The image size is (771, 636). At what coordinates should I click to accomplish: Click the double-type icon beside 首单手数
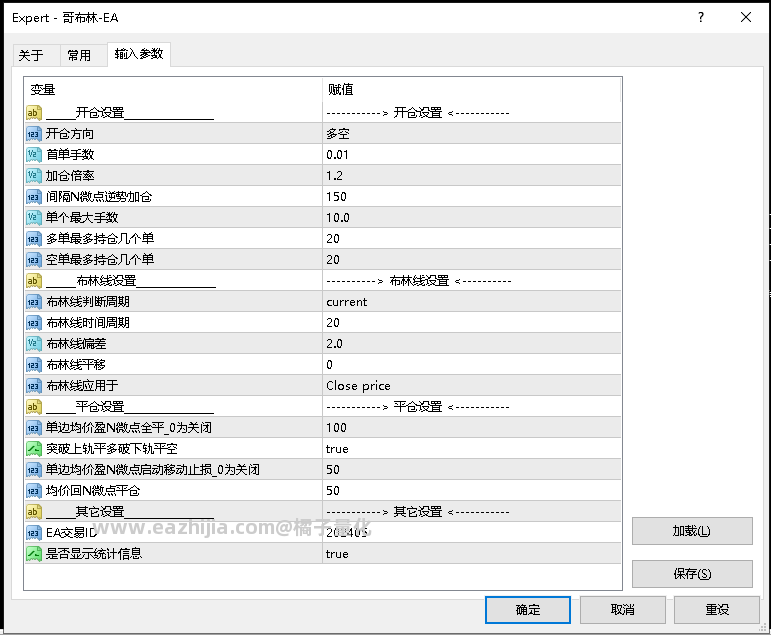click(33, 154)
